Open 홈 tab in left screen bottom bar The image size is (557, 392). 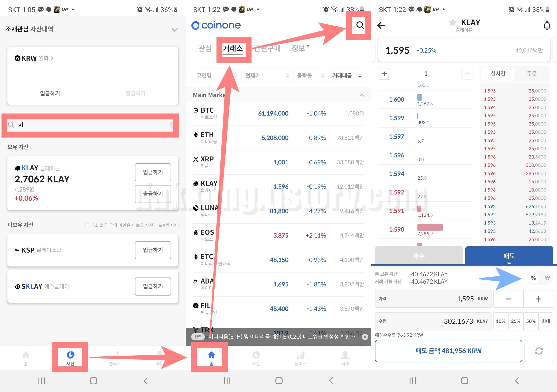tap(26, 358)
